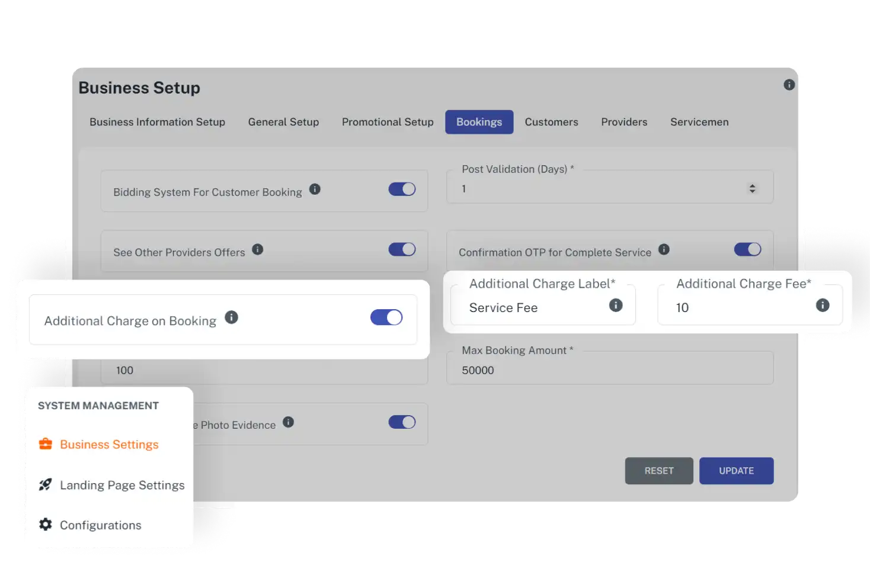
Task: Open the Promotional Setup tab
Action: 388,122
